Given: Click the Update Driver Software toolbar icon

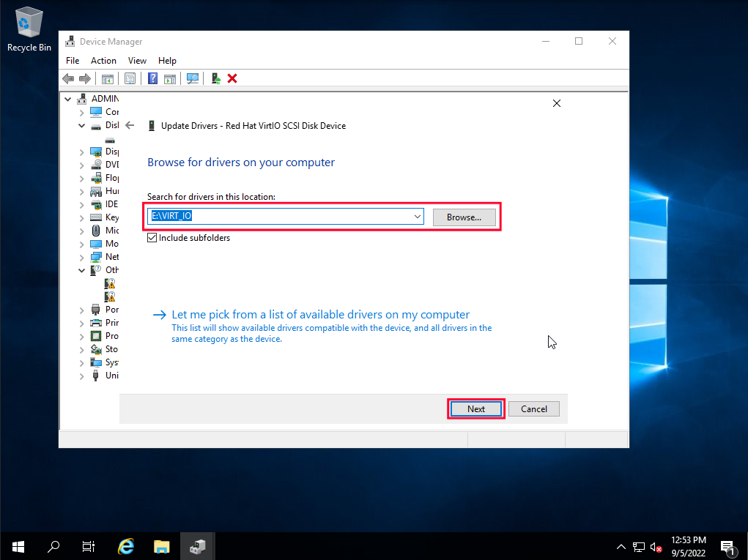Looking at the screenshot, I should (215, 78).
